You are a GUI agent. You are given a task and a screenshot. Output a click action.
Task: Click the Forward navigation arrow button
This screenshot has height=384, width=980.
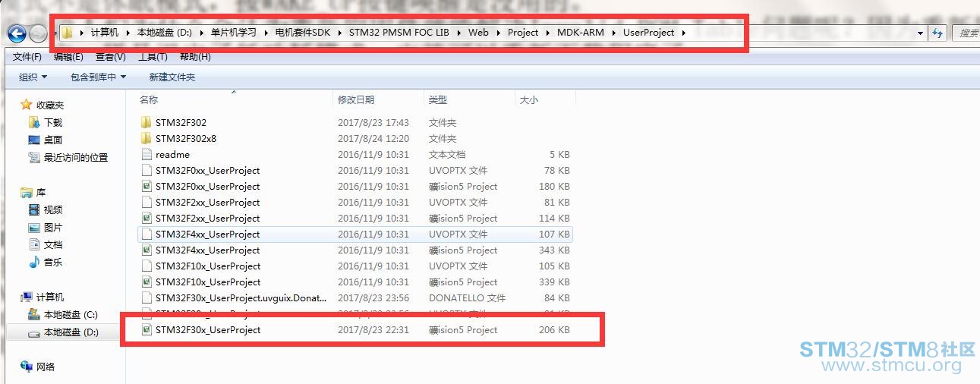tap(37, 33)
